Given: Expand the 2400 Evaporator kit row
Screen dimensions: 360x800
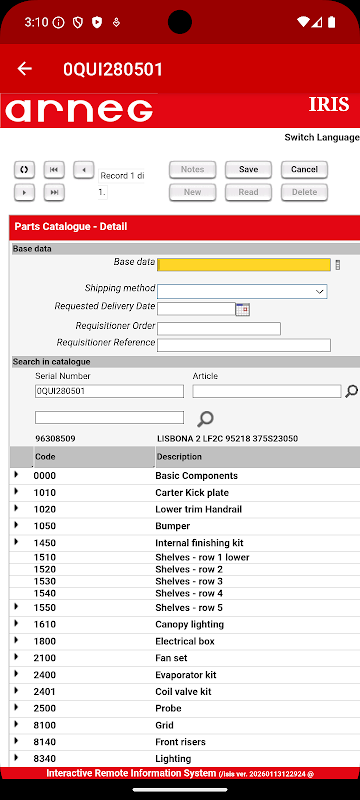Looking at the screenshot, I should (x=16, y=673).
